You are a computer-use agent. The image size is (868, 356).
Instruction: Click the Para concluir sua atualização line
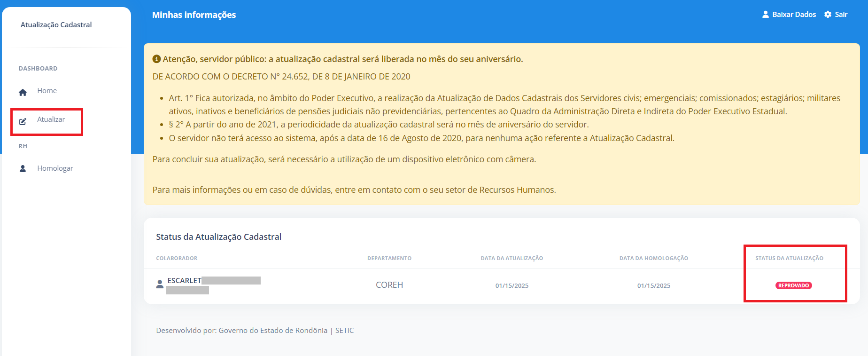pyautogui.click(x=344, y=159)
